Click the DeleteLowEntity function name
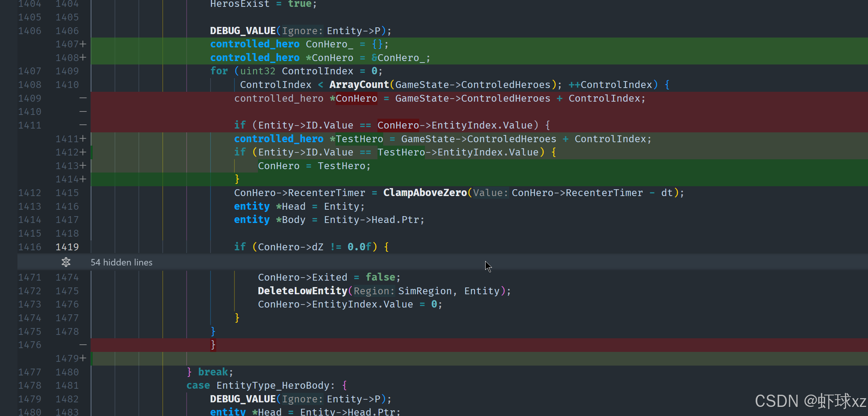The width and height of the screenshot is (868, 416). 302,291
